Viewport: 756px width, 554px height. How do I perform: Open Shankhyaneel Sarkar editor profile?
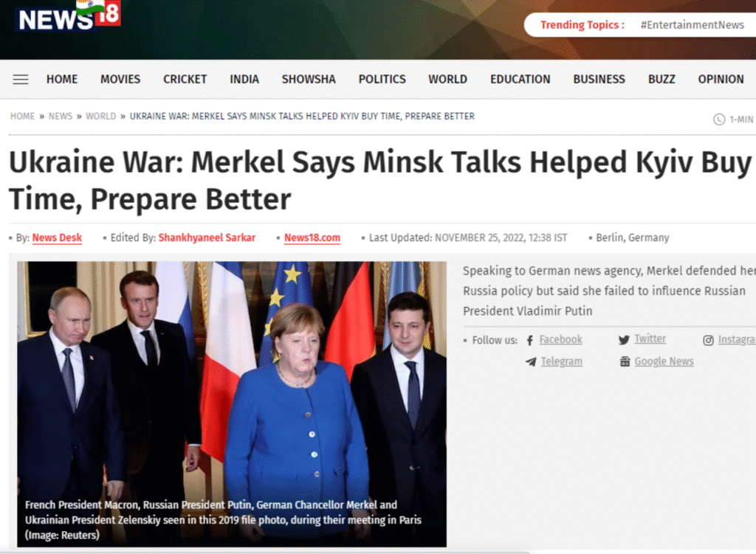pyautogui.click(x=207, y=238)
